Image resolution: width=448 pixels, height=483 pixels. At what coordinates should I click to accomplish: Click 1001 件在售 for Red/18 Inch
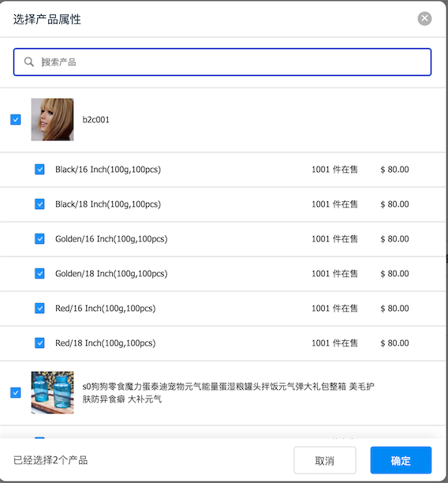coord(334,343)
